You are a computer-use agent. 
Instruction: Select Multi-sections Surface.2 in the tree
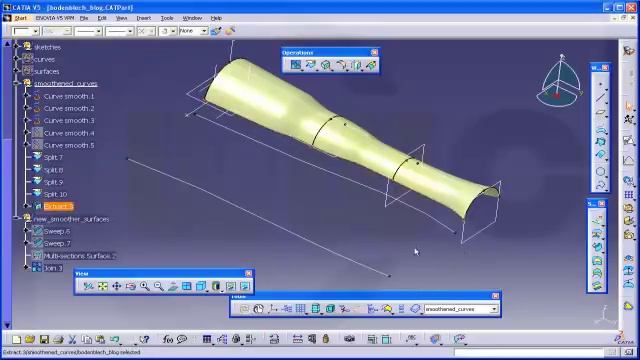pos(80,256)
